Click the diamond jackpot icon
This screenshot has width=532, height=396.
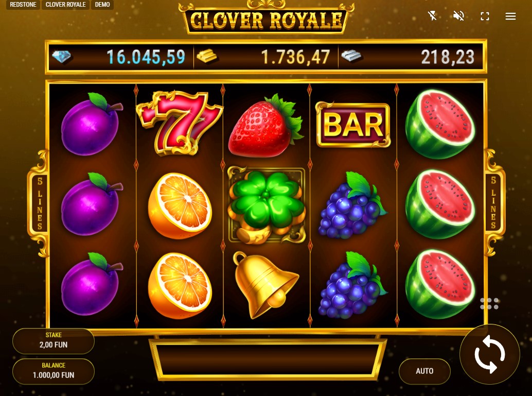(x=61, y=56)
